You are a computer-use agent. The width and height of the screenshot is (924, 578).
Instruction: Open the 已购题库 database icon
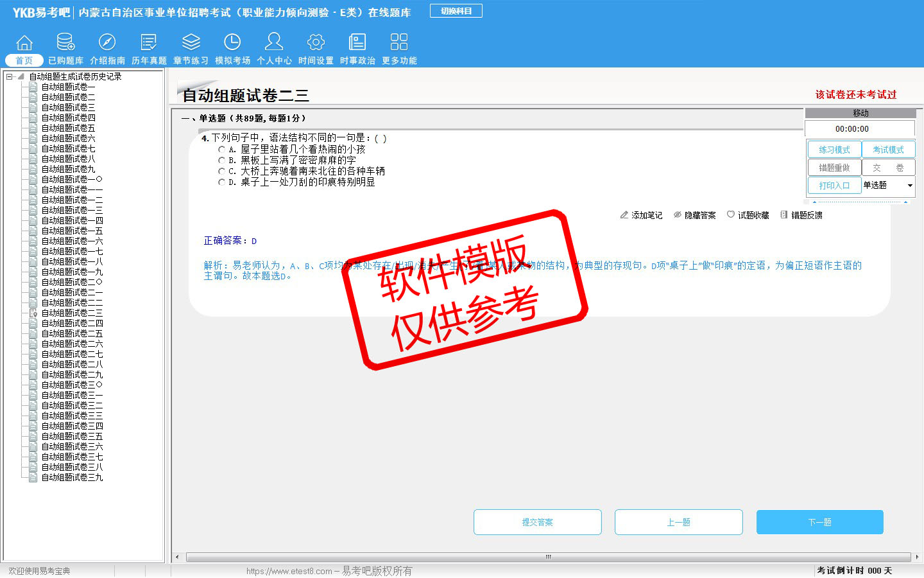65,43
